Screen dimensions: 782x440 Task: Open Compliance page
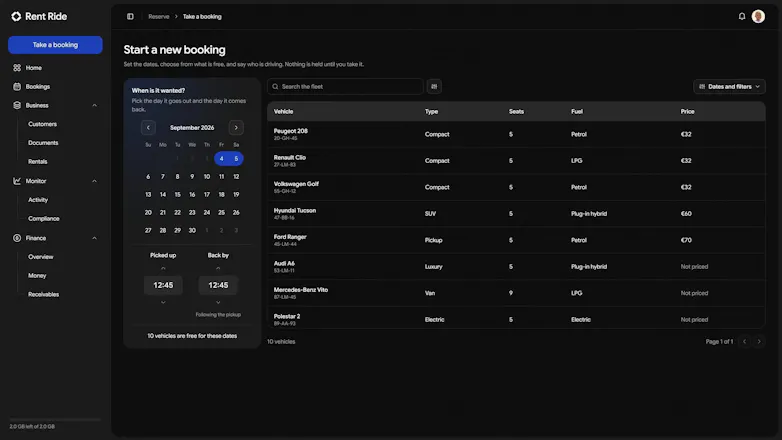coord(43,219)
